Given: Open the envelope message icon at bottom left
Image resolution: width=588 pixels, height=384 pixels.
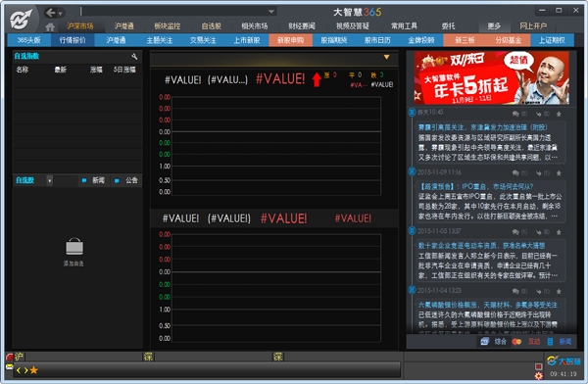Looking at the screenshot, I should tap(10, 366).
